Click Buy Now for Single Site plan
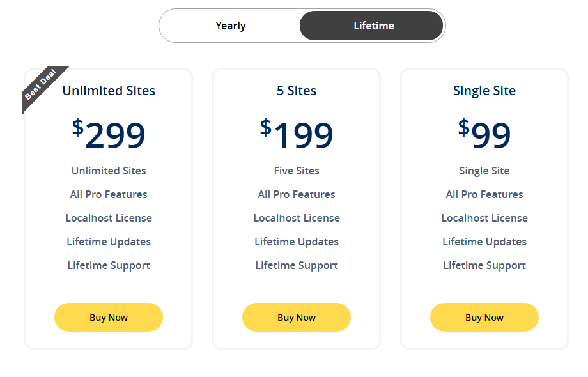This screenshot has height=377, width=588. click(x=484, y=317)
